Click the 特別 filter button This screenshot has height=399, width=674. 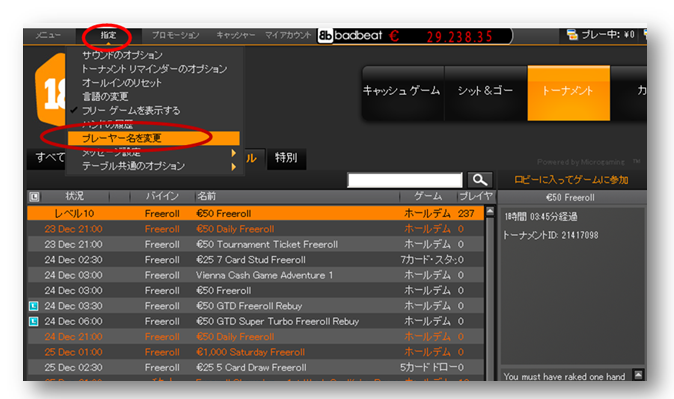286,158
